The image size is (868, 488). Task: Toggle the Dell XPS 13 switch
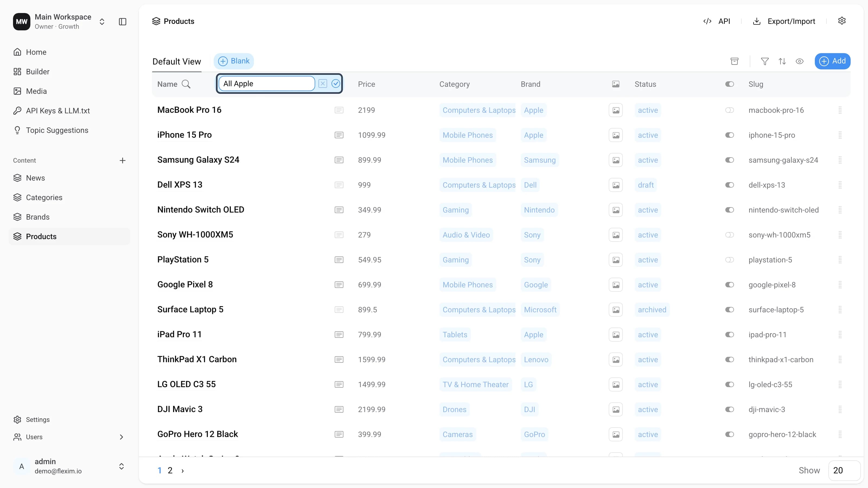click(x=729, y=185)
